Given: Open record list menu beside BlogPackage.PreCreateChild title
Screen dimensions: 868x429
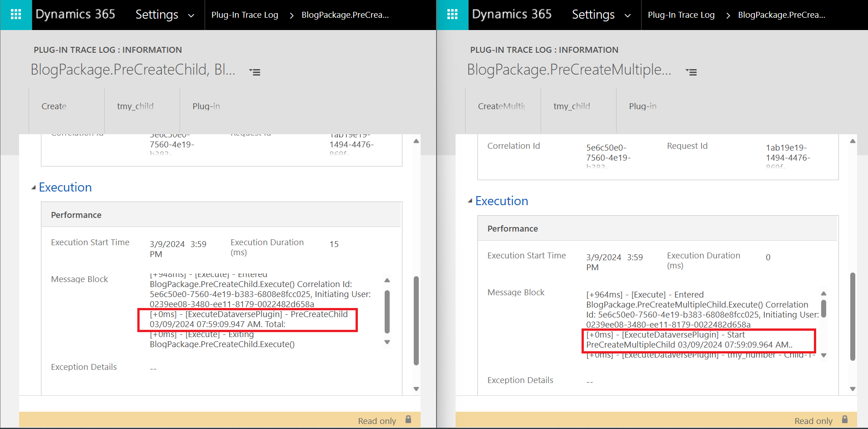Looking at the screenshot, I should (x=255, y=72).
